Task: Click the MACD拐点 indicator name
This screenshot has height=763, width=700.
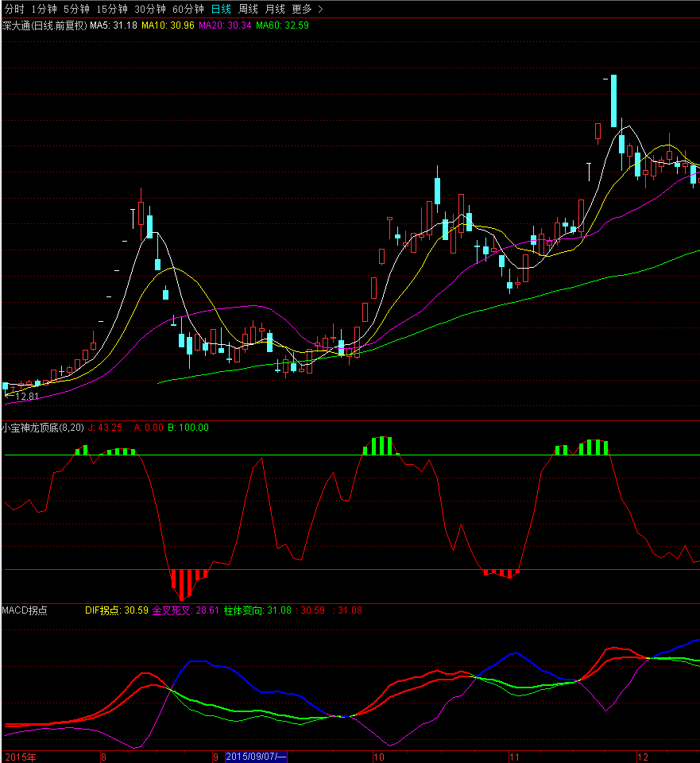Action: coord(25,610)
